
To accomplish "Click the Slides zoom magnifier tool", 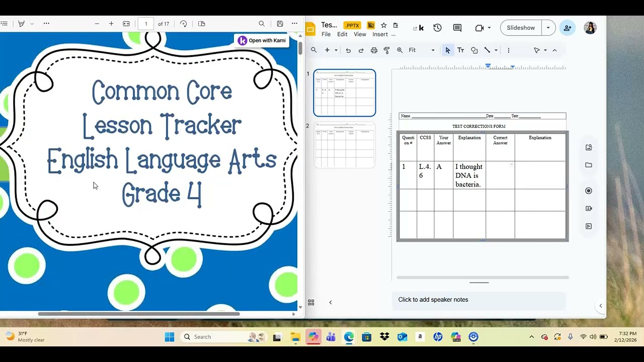I will click(400, 50).
